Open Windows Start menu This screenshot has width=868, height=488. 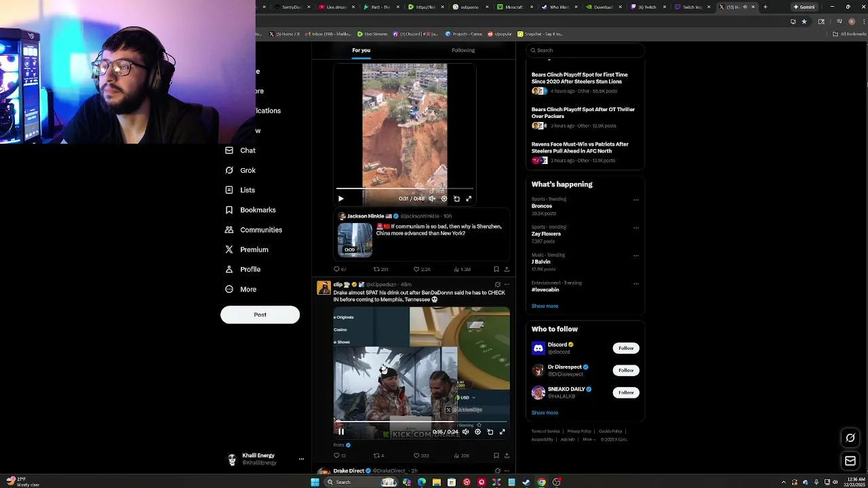pos(315,482)
